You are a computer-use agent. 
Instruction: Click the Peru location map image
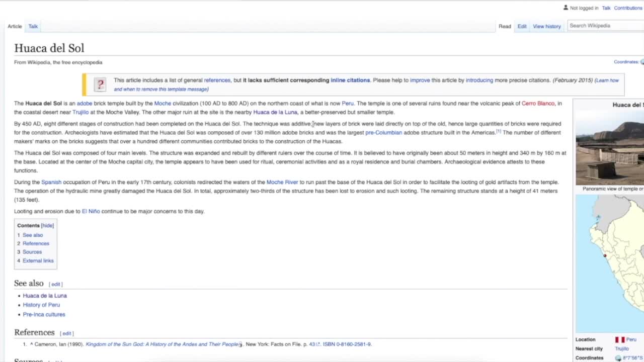[x=610, y=263]
